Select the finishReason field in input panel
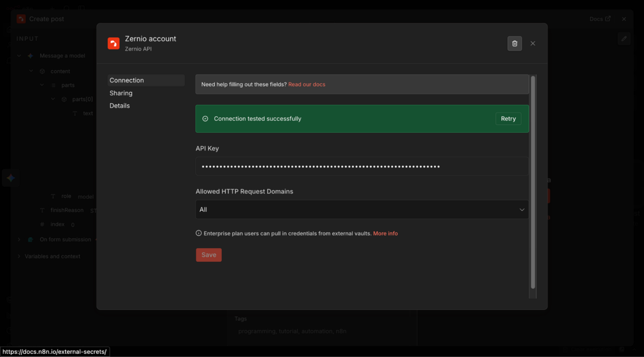 click(x=67, y=210)
